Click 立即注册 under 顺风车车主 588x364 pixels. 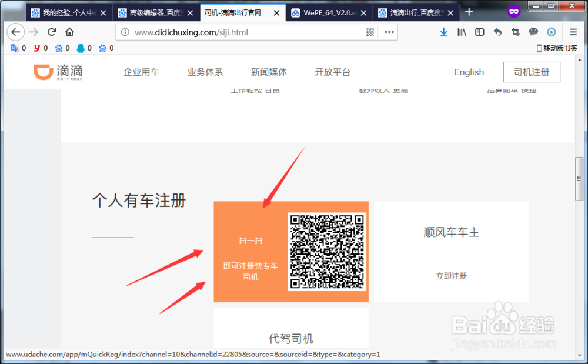point(452,276)
